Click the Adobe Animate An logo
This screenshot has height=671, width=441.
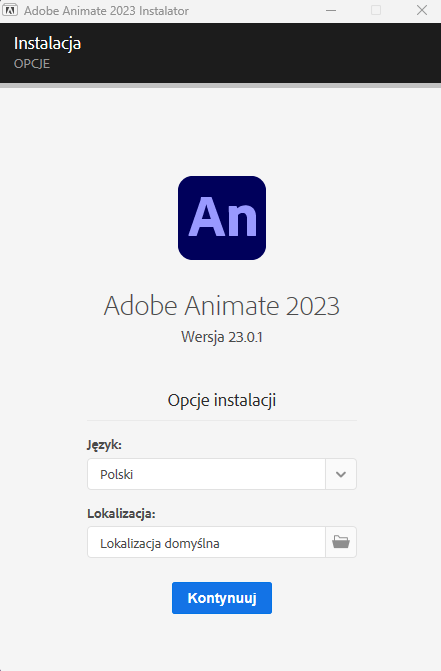click(222, 218)
